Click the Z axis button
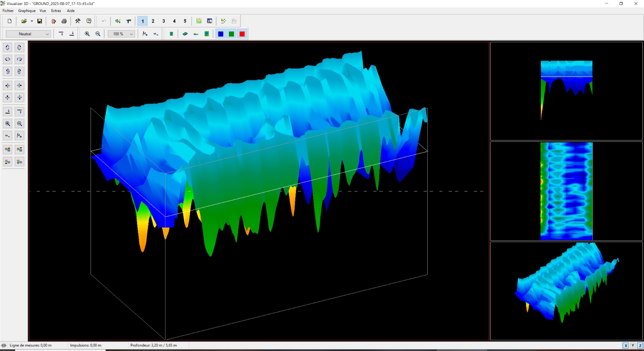The width and height of the screenshot is (644, 351). (640, 345)
